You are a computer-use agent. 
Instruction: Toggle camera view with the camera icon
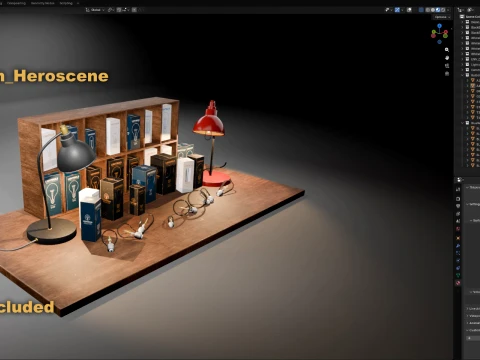click(x=447, y=66)
